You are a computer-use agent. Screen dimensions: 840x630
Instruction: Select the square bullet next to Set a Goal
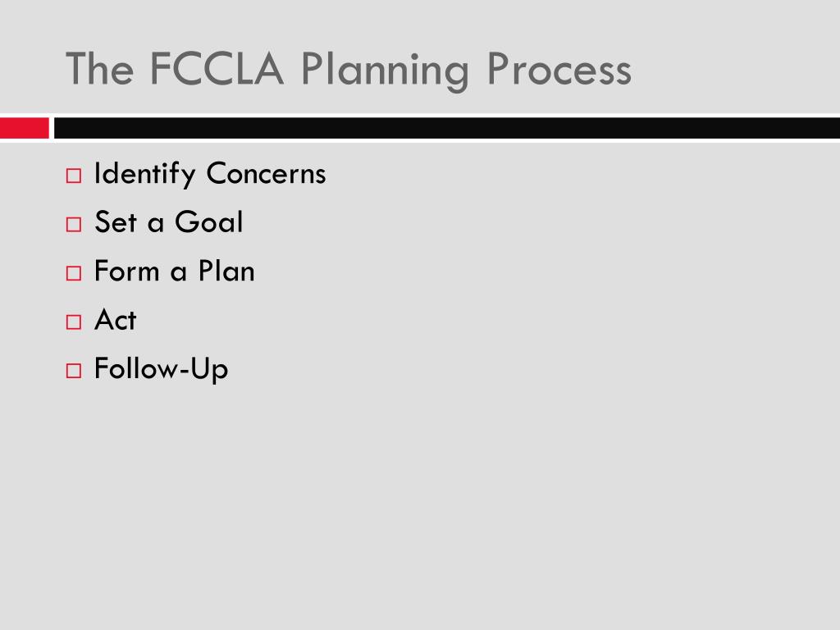[74, 225]
